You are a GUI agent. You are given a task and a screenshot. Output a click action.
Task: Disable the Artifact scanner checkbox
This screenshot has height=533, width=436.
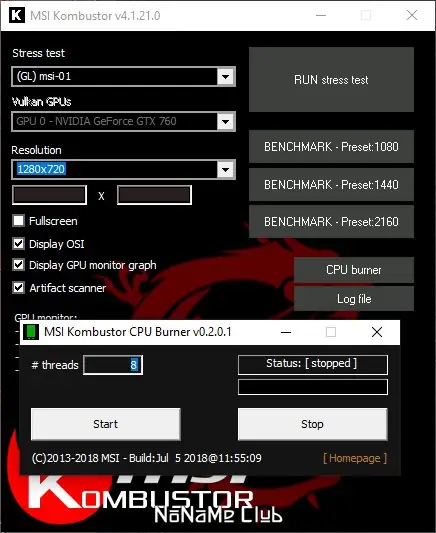18,288
